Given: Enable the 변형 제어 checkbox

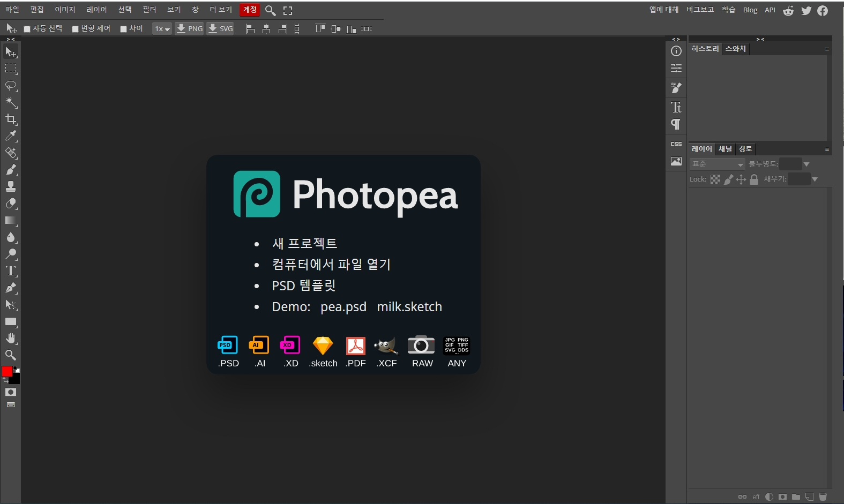Looking at the screenshot, I should (x=75, y=29).
